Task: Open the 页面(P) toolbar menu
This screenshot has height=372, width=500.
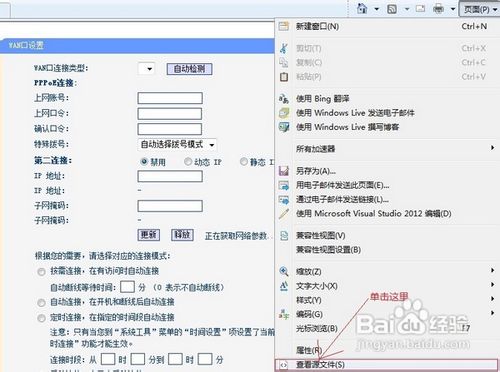Action: [480, 9]
